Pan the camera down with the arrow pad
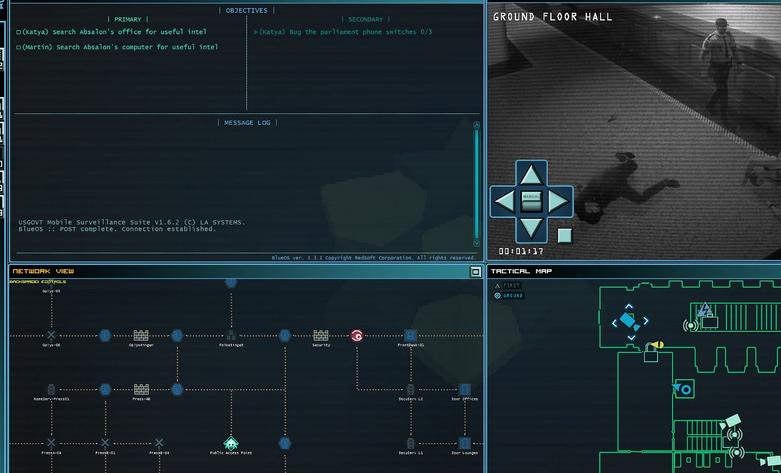Image resolution: width=781 pixels, height=473 pixels. pyautogui.click(x=531, y=229)
